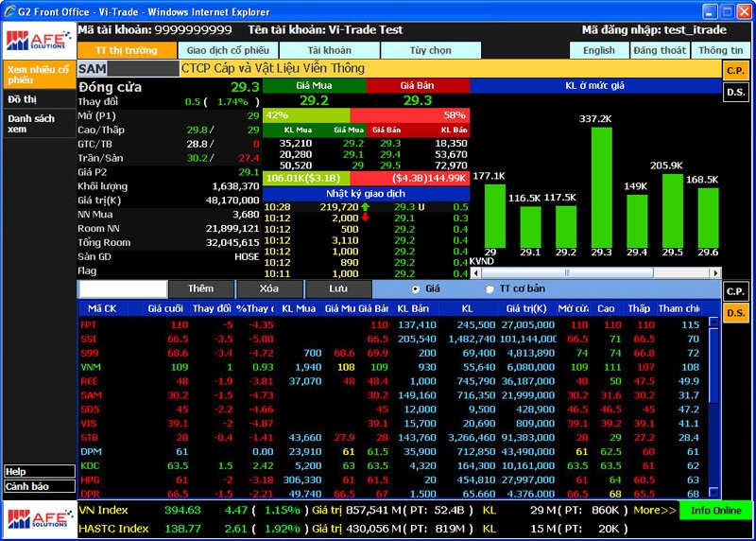Click the Giá Mua 29.2 best bid price

[315, 100]
